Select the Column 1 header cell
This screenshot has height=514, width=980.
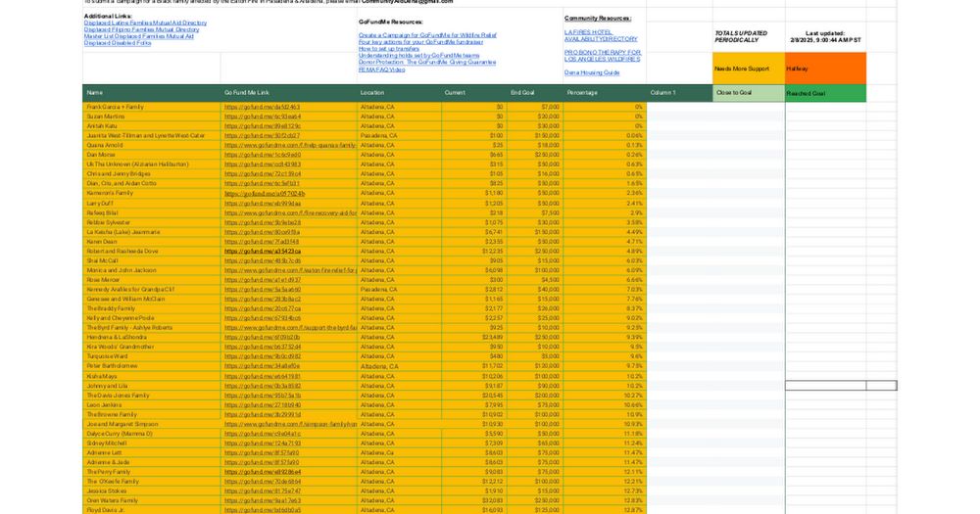coord(679,93)
